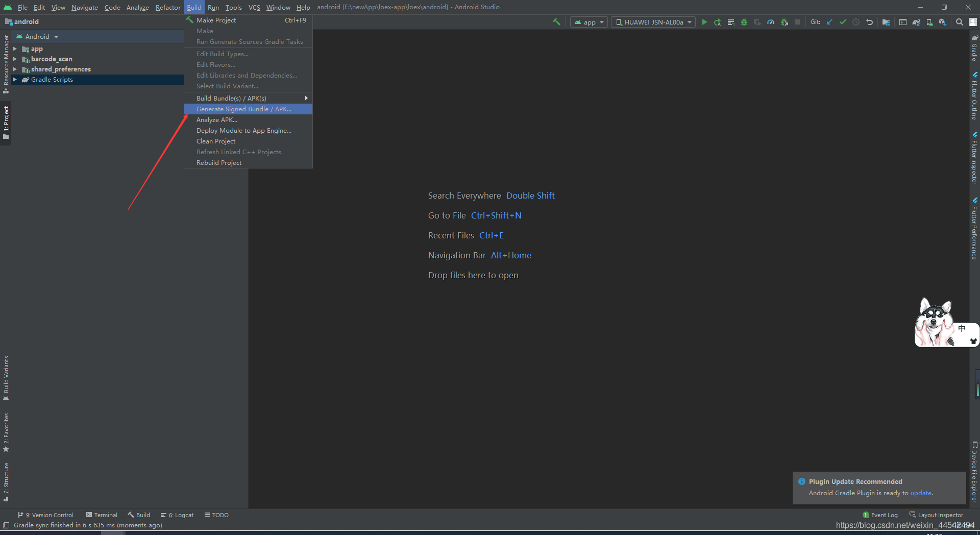Open the Navigate menu
The height and width of the screenshot is (535, 980).
click(85, 7)
